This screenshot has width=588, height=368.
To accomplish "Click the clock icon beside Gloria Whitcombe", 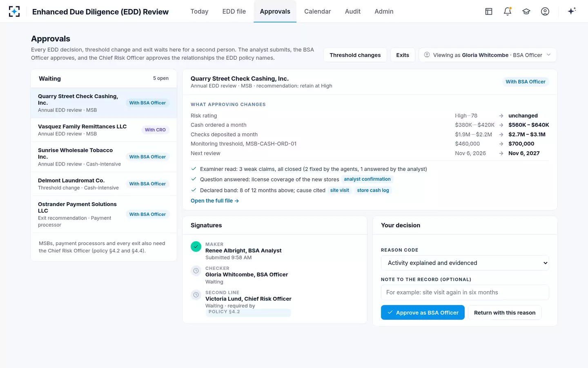I will (x=196, y=271).
